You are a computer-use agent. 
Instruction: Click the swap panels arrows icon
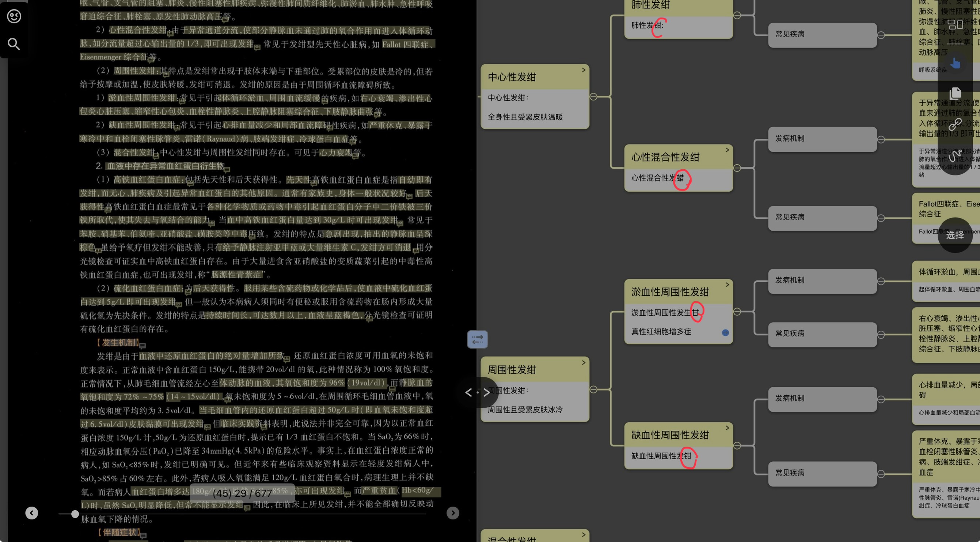478,339
